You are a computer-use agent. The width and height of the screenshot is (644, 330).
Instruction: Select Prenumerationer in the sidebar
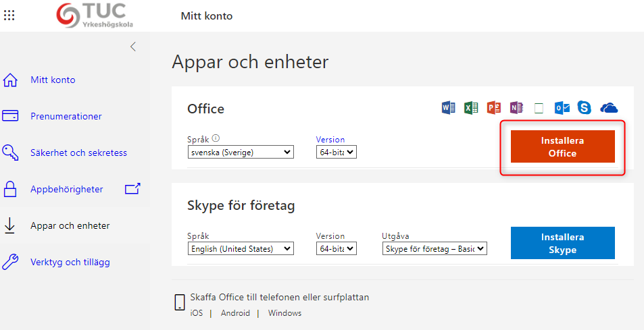[66, 117]
